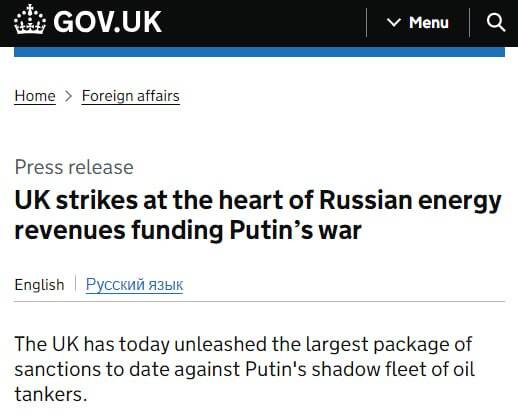Viewport: 518px width, 417px height.
Task: Go to GOV.UK homepage via wordmark
Action: [107, 22]
